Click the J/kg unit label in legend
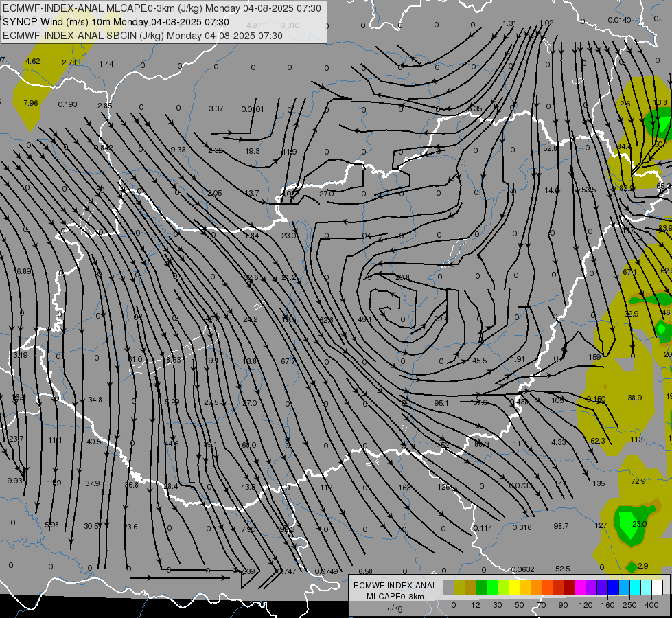Viewport: 672px width, 618px height. (x=395, y=608)
